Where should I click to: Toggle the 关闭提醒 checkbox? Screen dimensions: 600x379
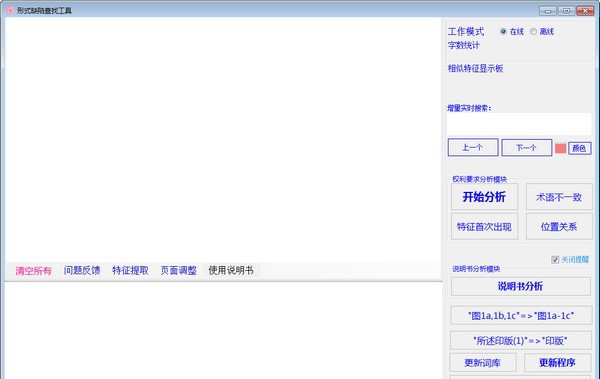[555, 260]
